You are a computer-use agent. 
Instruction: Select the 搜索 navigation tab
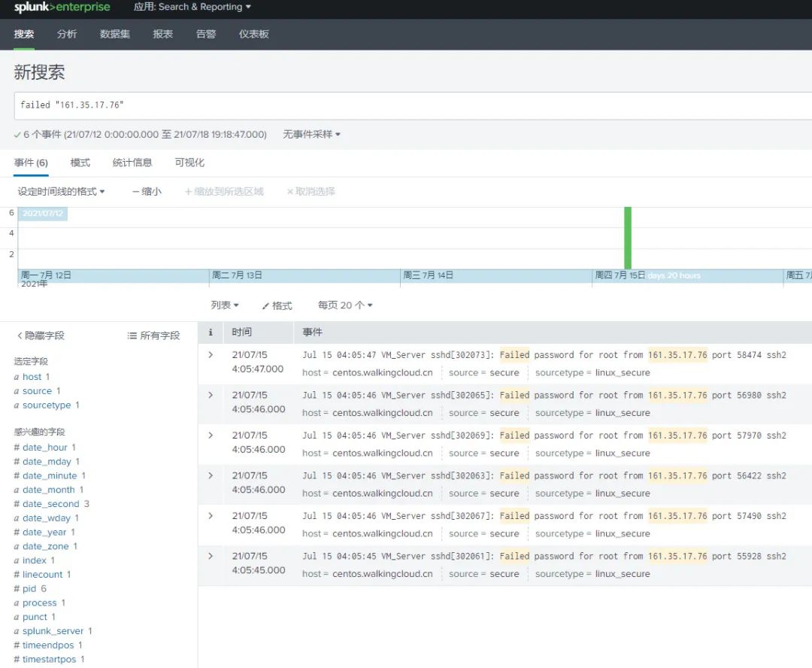[x=24, y=34]
